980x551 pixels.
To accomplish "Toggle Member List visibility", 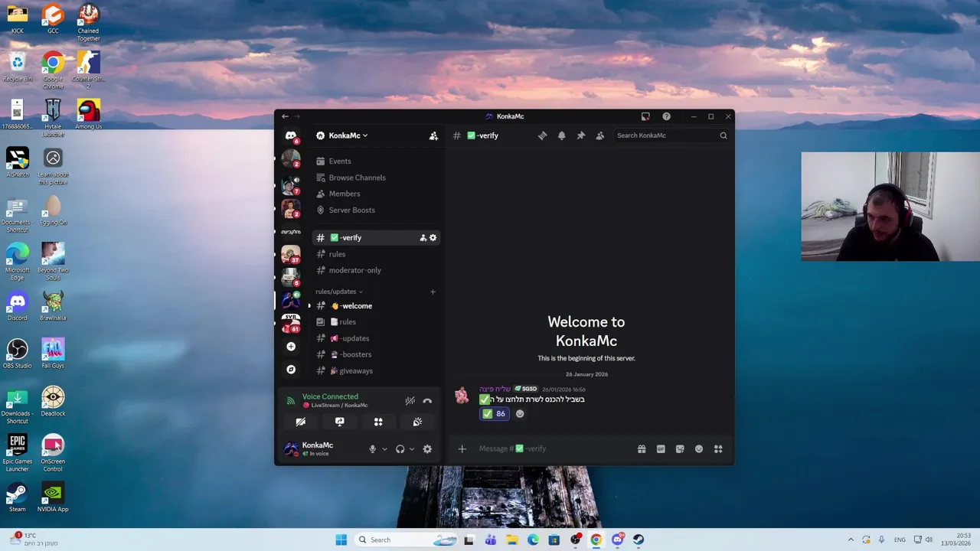I will pyautogui.click(x=599, y=135).
